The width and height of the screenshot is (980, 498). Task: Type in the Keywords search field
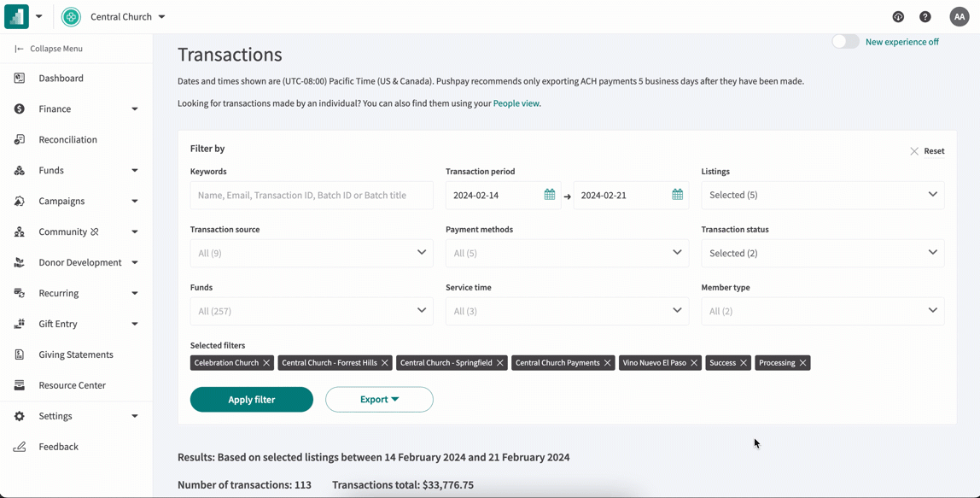click(x=311, y=195)
